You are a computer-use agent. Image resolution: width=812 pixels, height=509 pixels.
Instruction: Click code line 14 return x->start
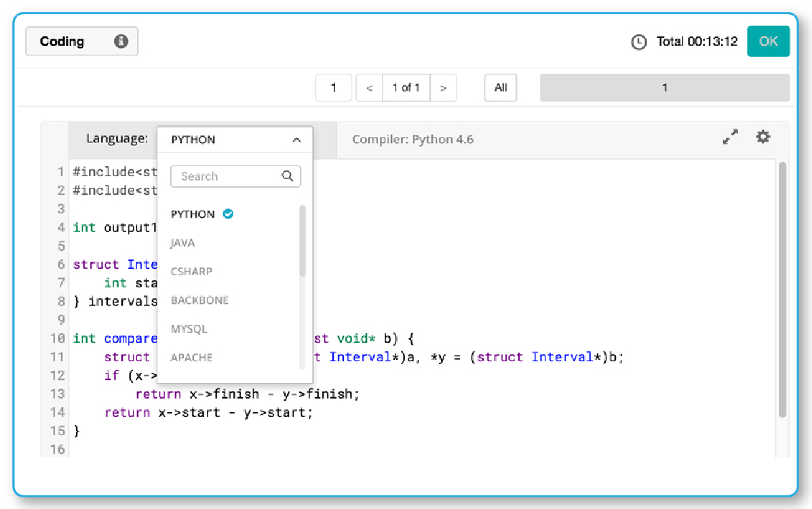pyautogui.click(x=209, y=413)
